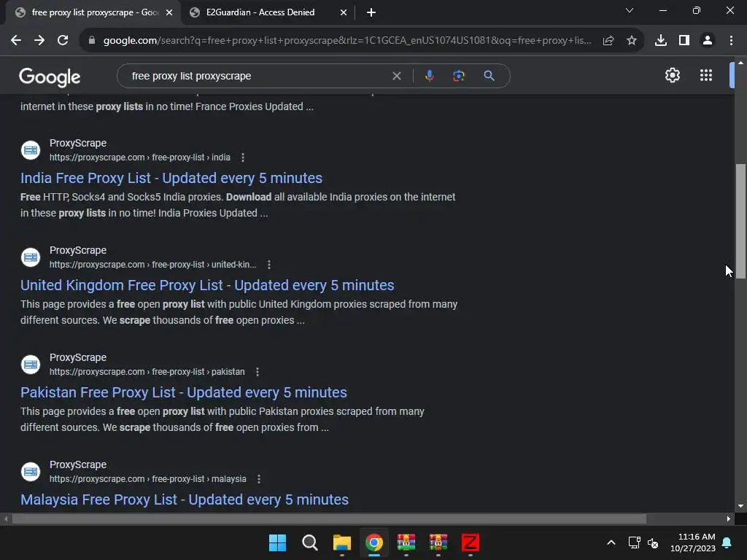Click proxyscrape.com india URL breadcrumb
This screenshot has width=747, height=560.
click(139, 157)
